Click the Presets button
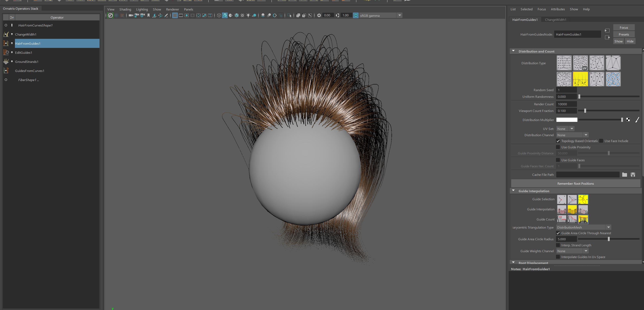This screenshot has height=310, width=644. pyautogui.click(x=623, y=35)
